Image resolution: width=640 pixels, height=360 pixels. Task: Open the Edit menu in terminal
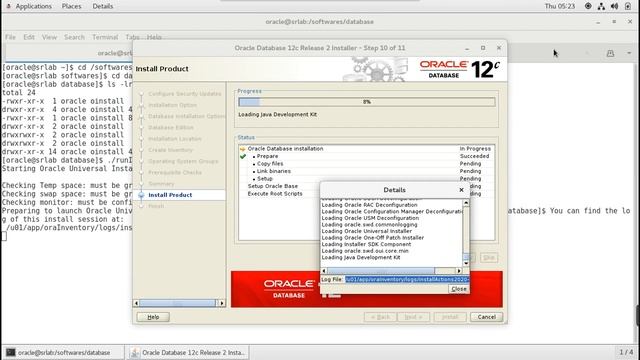(29, 37)
